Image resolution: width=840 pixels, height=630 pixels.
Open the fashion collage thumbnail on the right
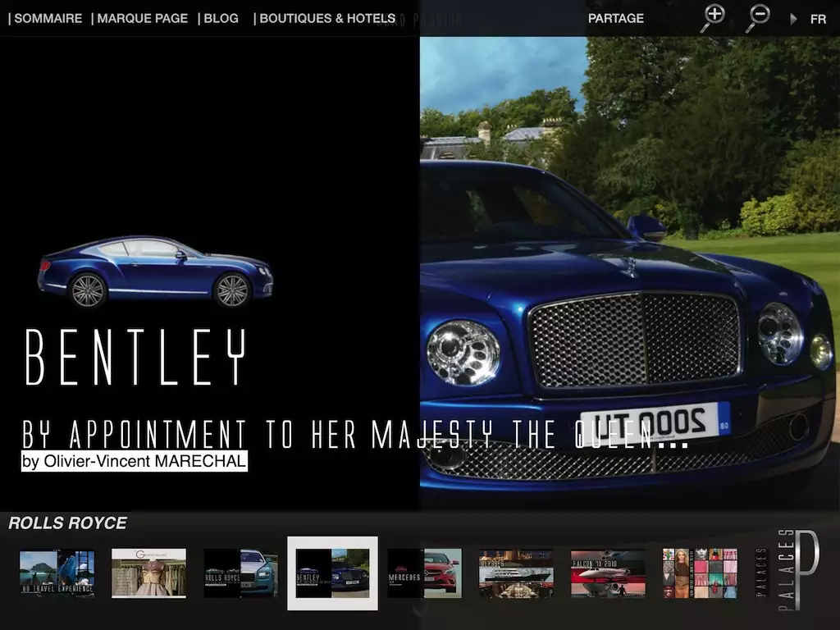tap(700, 572)
